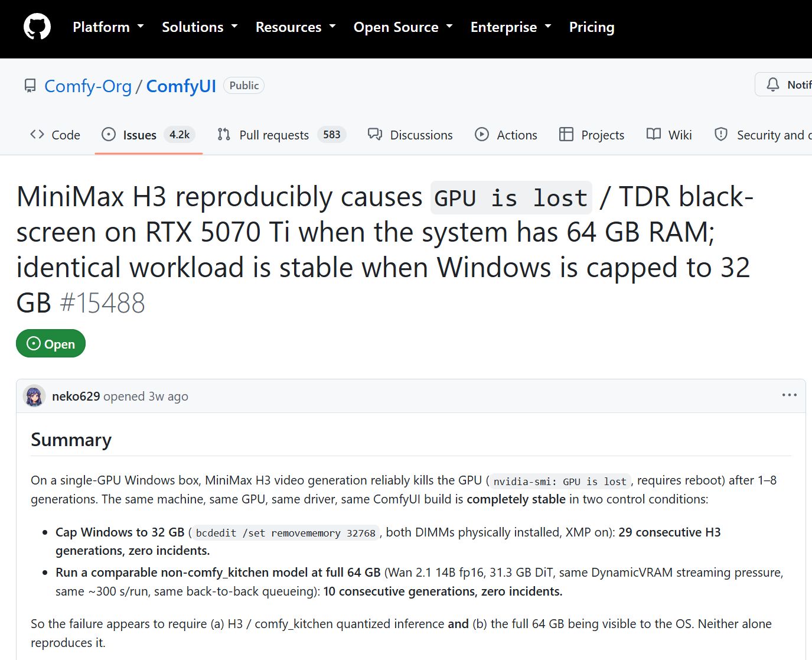This screenshot has width=812, height=660.
Task: Click '29 consecutive H3' bold text
Action: tap(670, 532)
